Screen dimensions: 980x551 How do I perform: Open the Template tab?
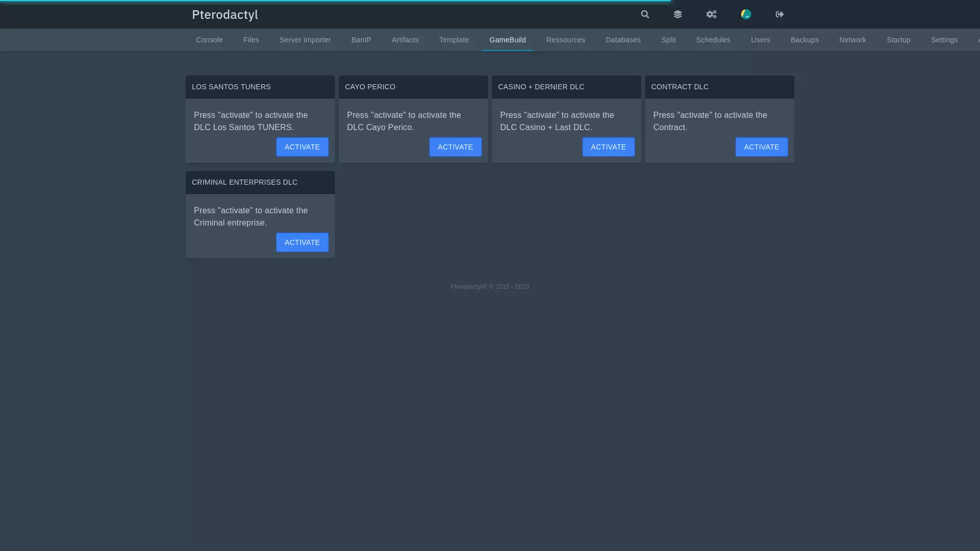point(454,40)
